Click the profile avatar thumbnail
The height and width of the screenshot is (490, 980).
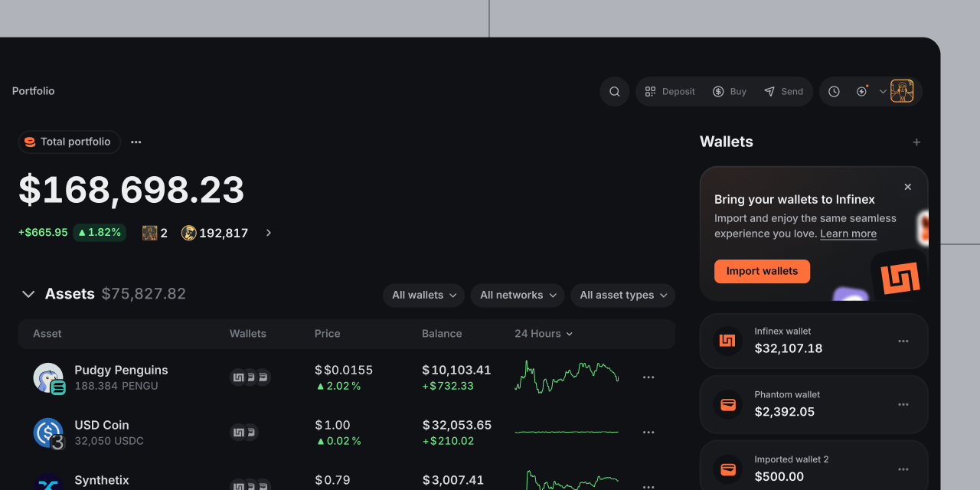(x=902, y=92)
